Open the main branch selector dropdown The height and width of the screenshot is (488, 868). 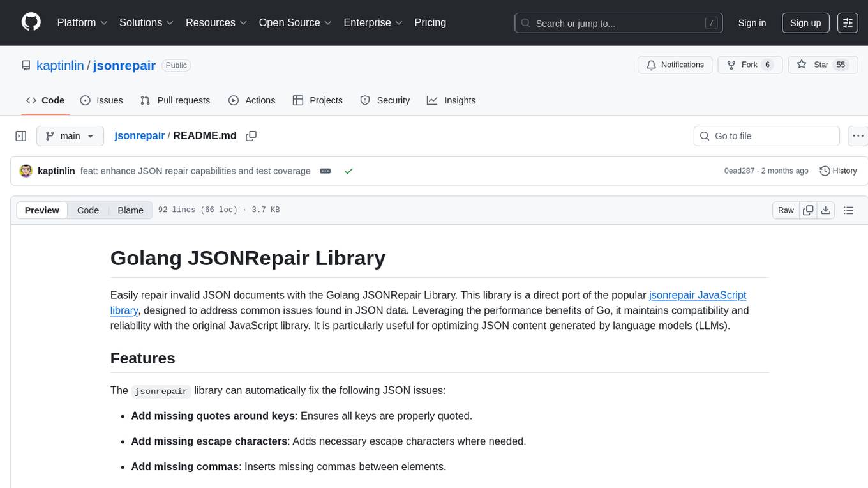(70, 136)
